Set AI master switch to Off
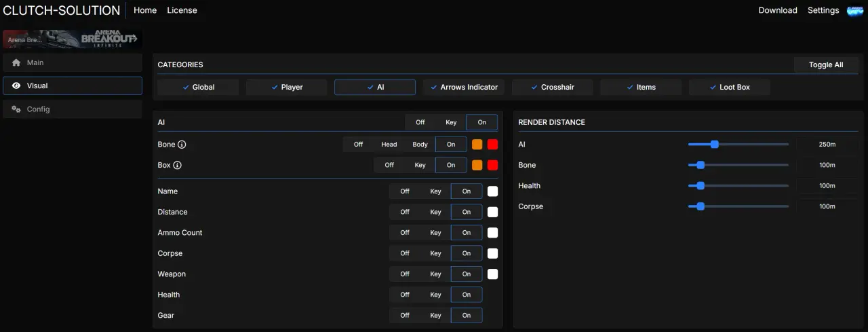The width and height of the screenshot is (868, 332). click(x=420, y=122)
